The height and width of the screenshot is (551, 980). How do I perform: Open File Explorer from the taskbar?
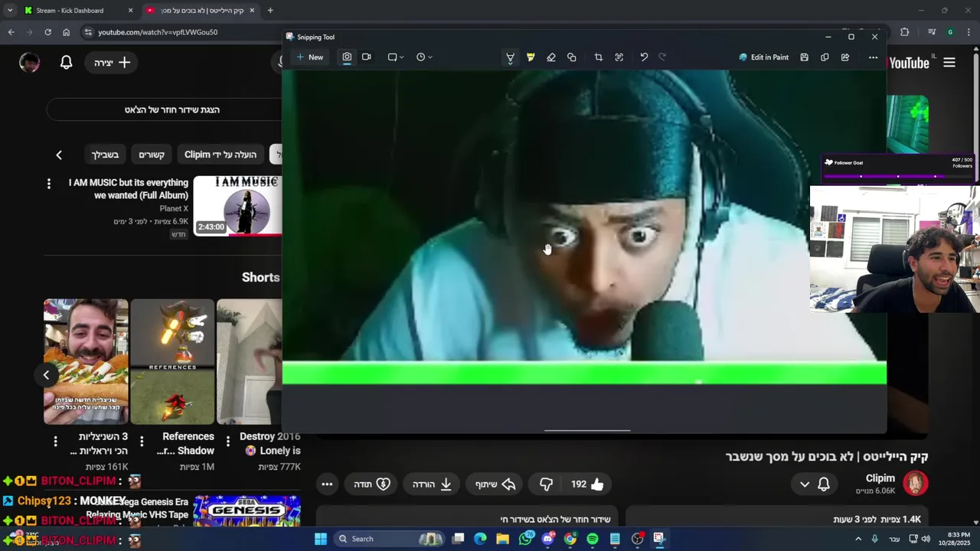click(x=502, y=539)
